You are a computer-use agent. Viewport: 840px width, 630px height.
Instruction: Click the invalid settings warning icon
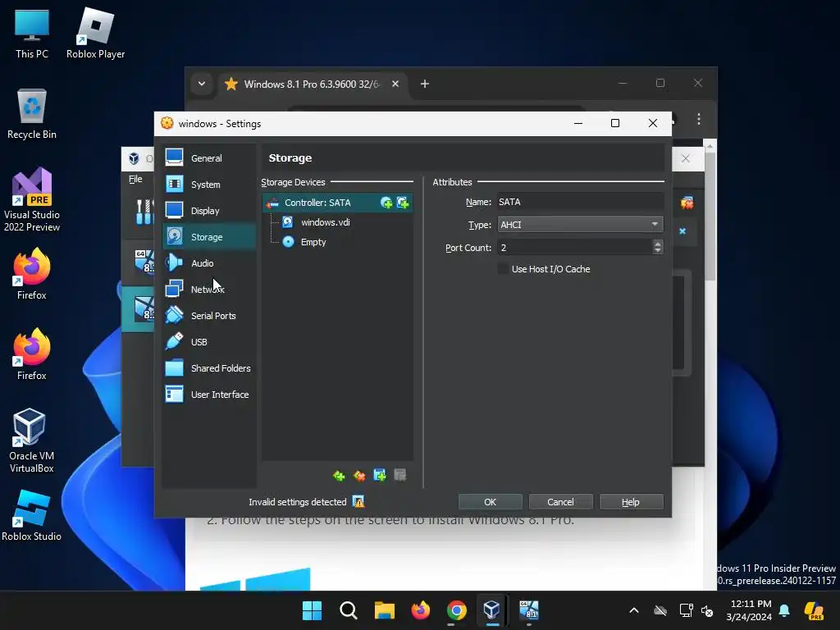click(x=358, y=501)
